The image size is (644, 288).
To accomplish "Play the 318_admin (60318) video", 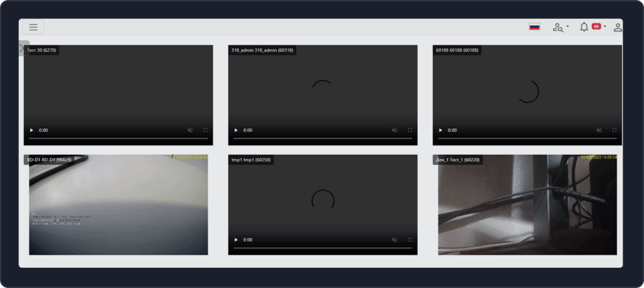I will pos(236,130).
